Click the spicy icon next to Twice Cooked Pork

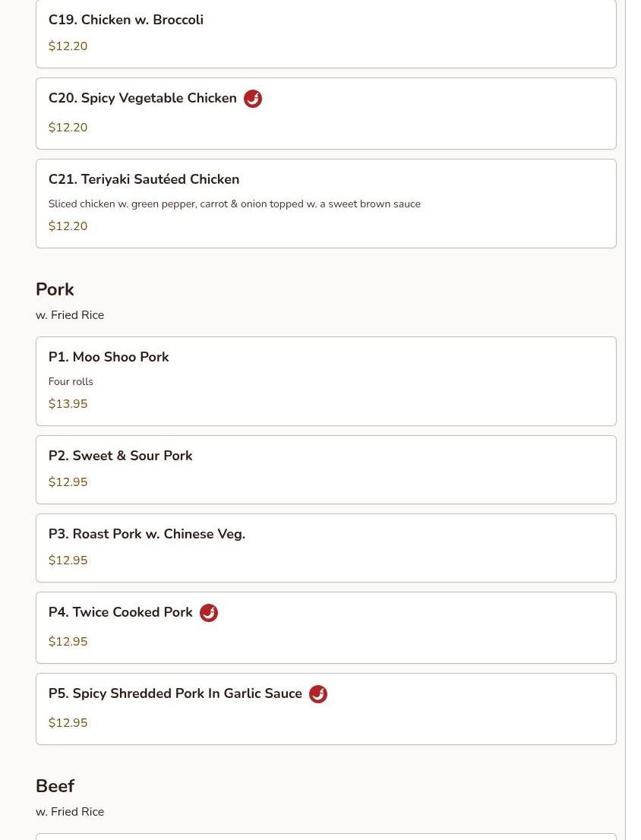[x=209, y=613]
